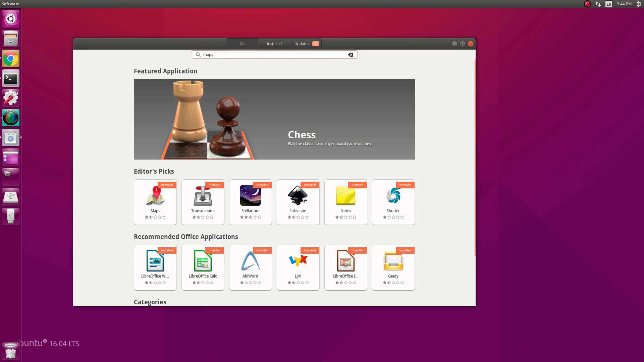Open the Notes app tile
Screen dimensions: 644x362
click(x=346, y=202)
